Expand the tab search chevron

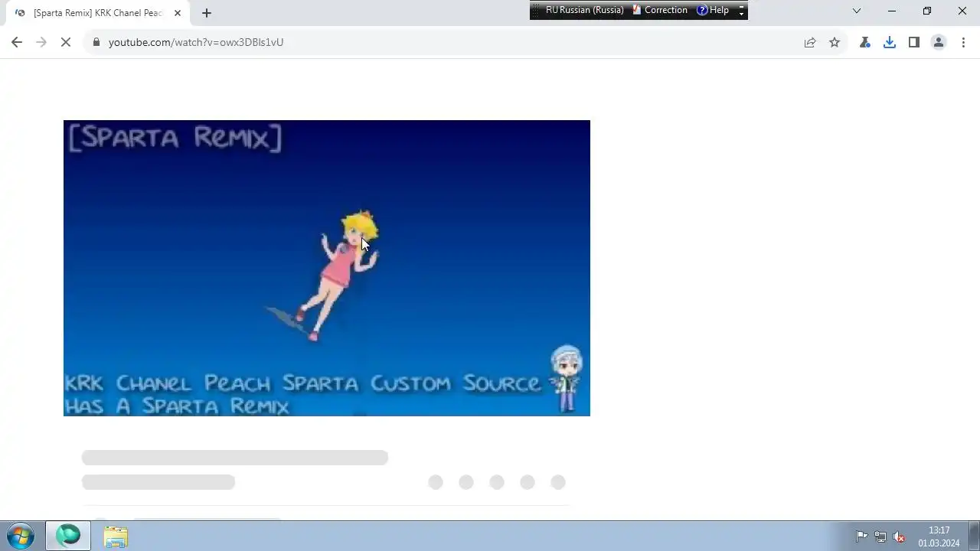[x=857, y=11]
